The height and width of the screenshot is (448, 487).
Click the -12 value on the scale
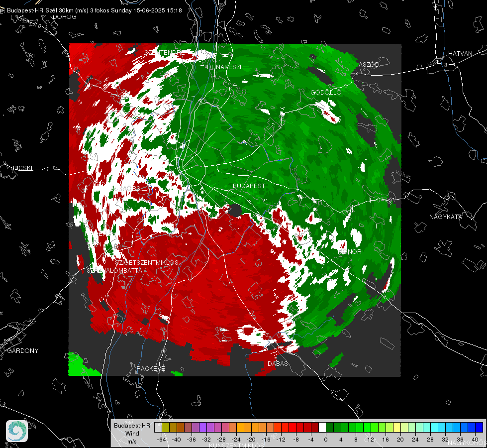[281, 440]
